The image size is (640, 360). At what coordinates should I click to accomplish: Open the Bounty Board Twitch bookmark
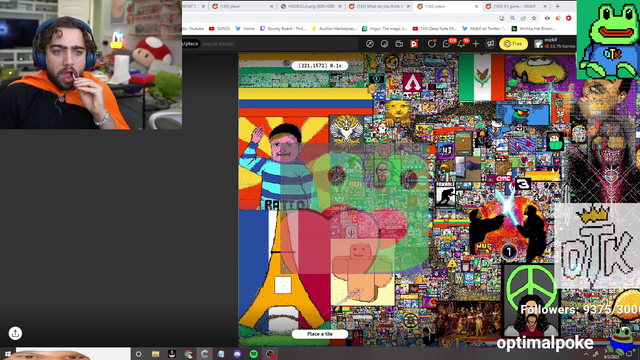click(283, 29)
